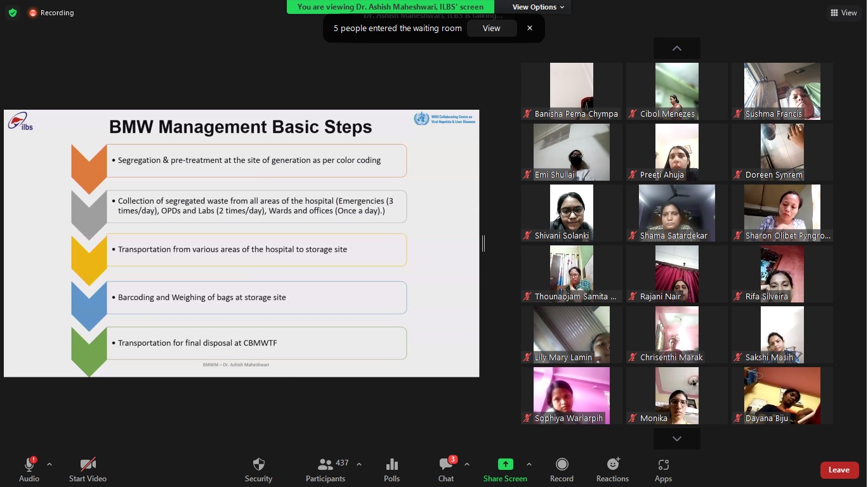The width and height of the screenshot is (868, 487).
Task: Select Monika video tile
Action: pos(677,396)
